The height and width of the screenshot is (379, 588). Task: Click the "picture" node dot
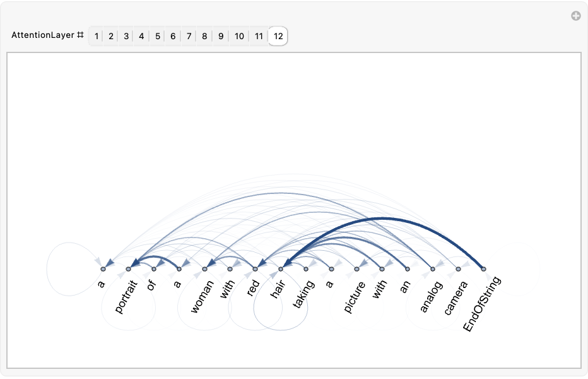click(x=356, y=269)
